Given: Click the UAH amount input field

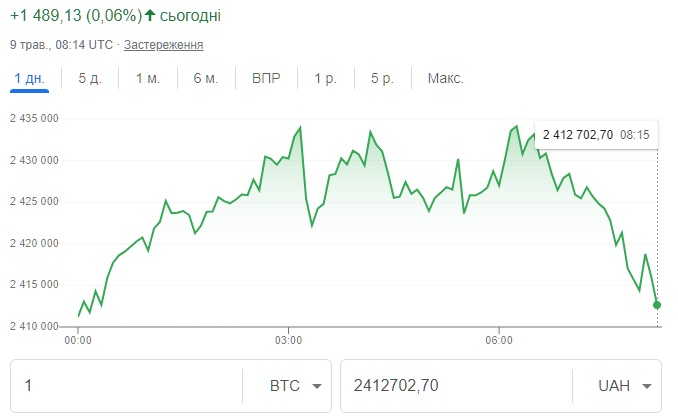Looking at the screenshot, I should coord(455,386).
